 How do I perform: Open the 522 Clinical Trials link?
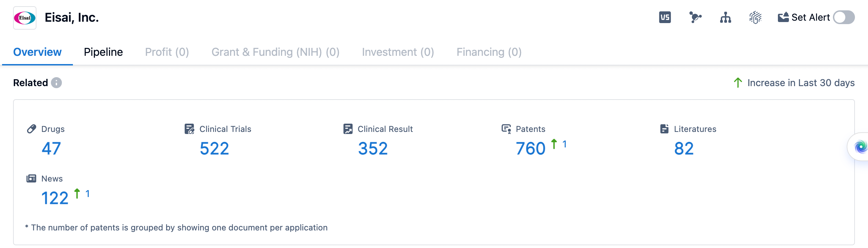(x=214, y=148)
